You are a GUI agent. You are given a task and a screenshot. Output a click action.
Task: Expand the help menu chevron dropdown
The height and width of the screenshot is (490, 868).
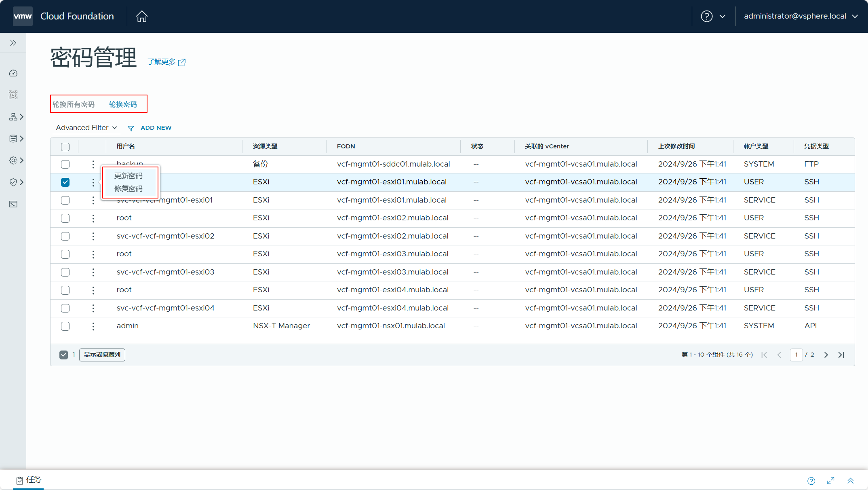click(721, 16)
